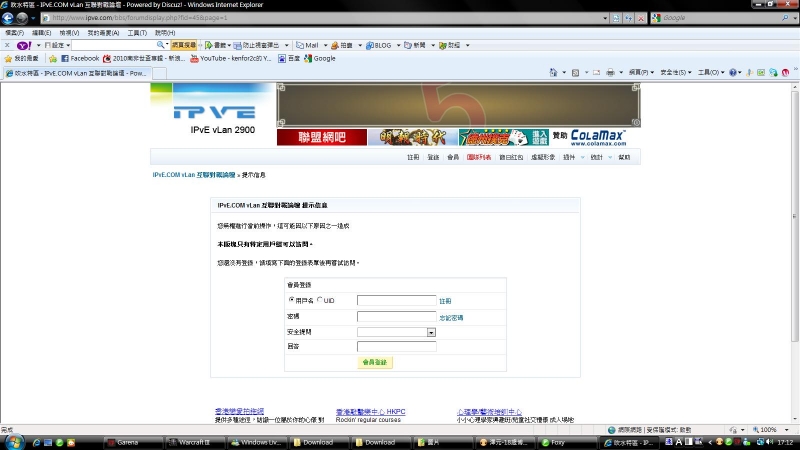
Task: Click the yellow web search button in Yahoo toolbar
Action: [184, 45]
